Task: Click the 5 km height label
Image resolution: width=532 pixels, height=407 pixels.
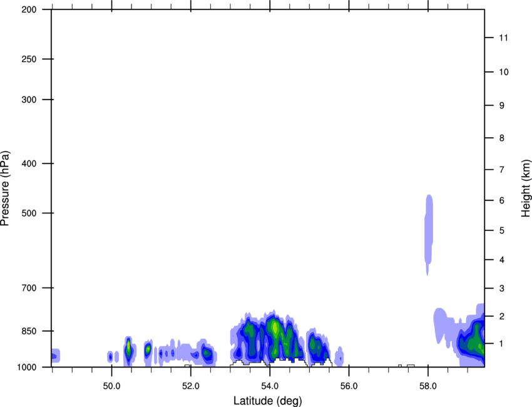Action: pyautogui.click(x=502, y=230)
